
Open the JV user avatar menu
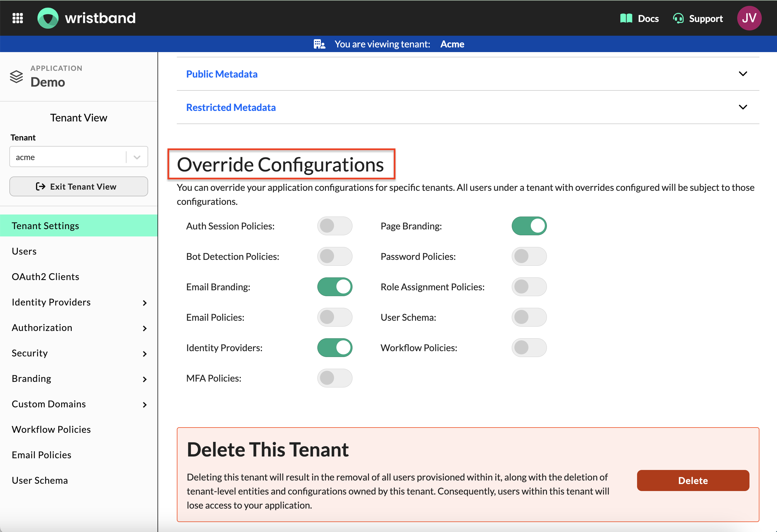click(749, 18)
